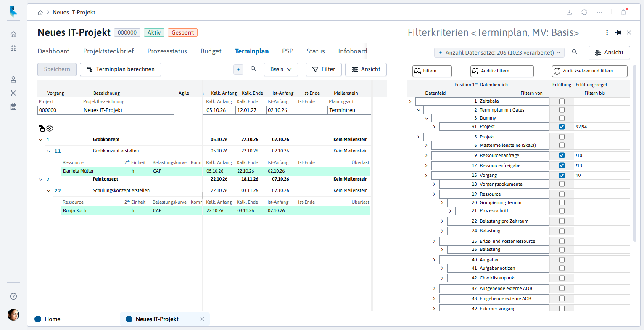Switch to the Projektsteckbrief tab

(x=108, y=51)
